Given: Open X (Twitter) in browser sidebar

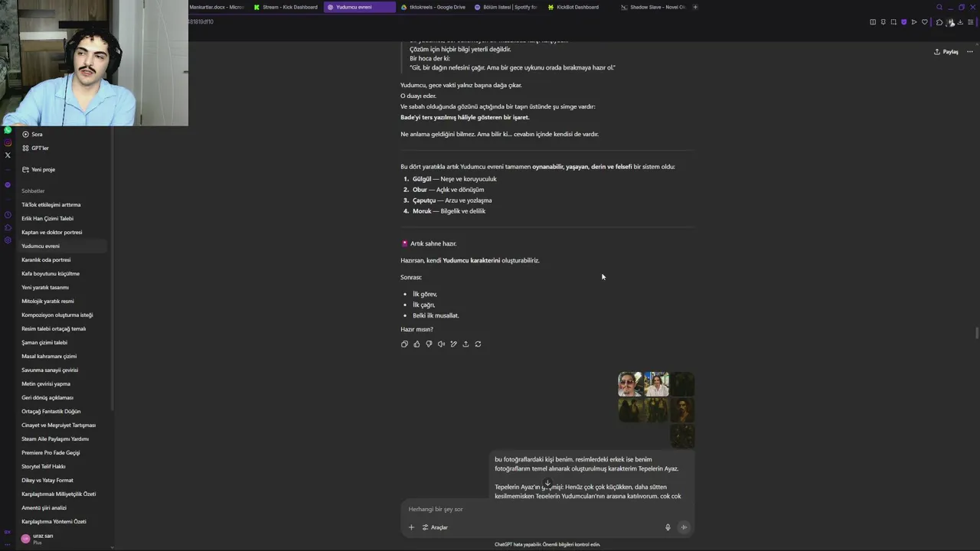Looking at the screenshot, I should 8,155.
